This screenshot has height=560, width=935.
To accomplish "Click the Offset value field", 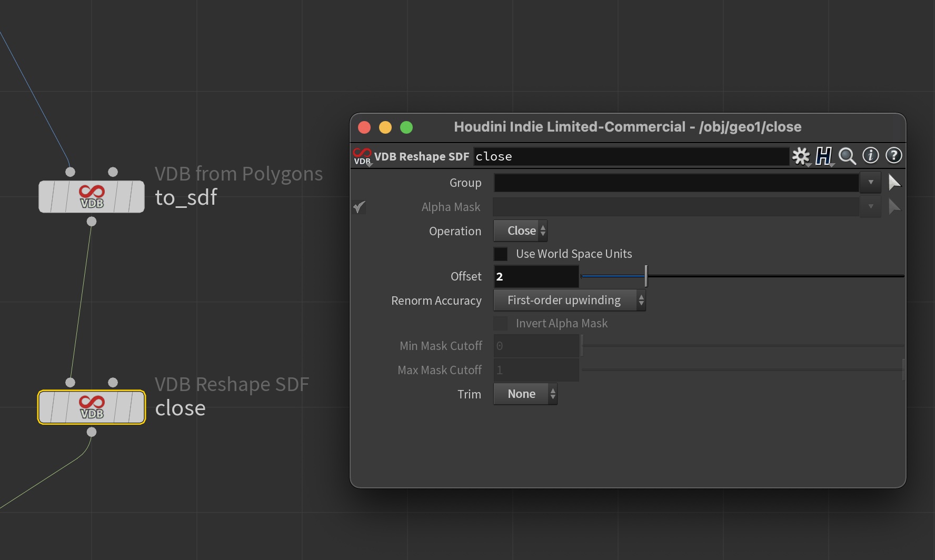I will pyautogui.click(x=536, y=276).
